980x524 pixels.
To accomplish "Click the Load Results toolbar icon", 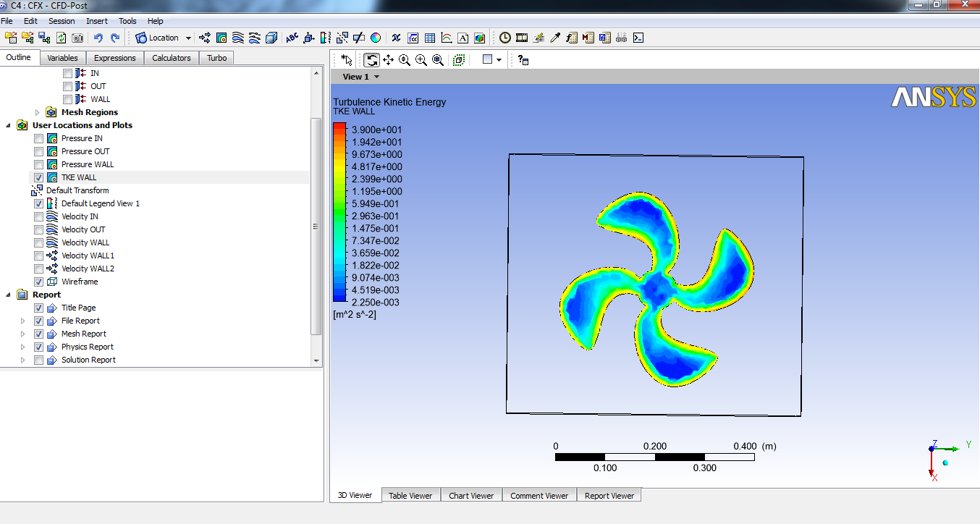I will (x=11, y=38).
